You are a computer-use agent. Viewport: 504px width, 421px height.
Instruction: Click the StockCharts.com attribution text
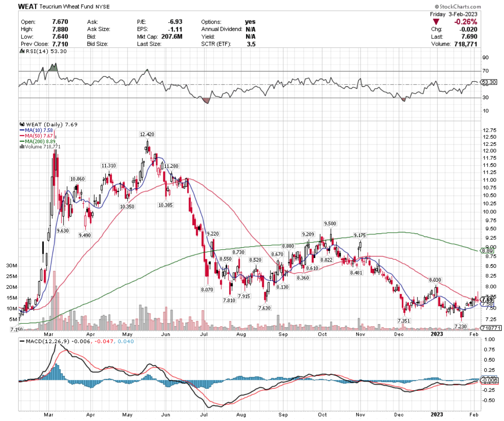point(458,7)
